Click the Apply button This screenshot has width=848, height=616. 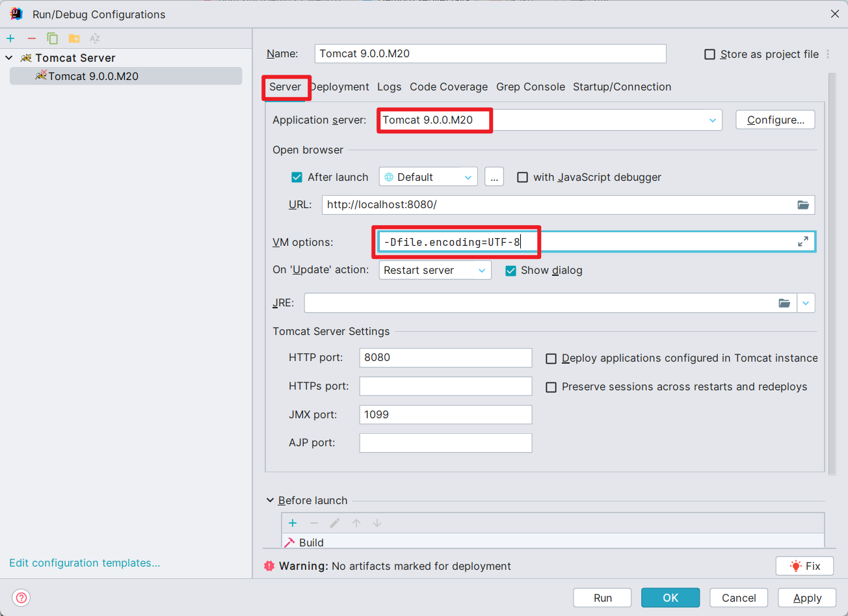pos(807,598)
